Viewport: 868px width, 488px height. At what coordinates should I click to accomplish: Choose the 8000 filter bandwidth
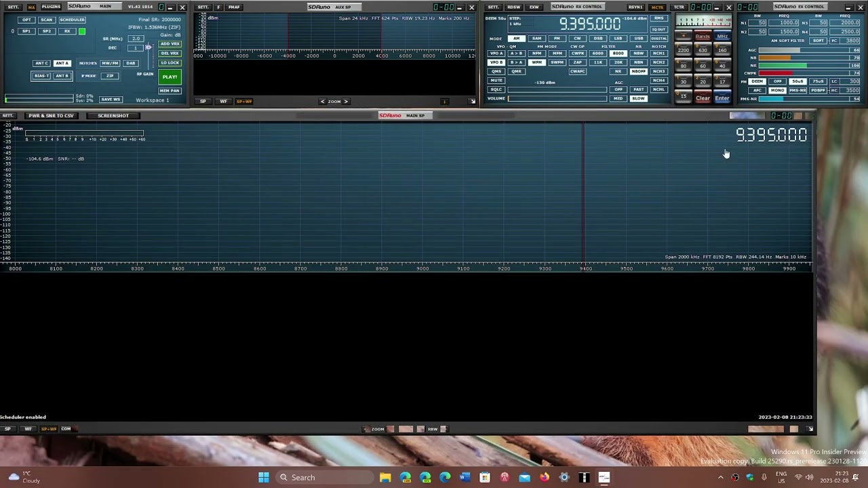(x=618, y=54)
